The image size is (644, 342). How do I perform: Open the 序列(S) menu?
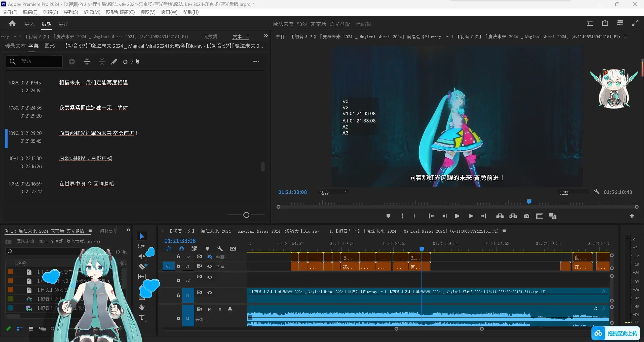tap(71, 12)
